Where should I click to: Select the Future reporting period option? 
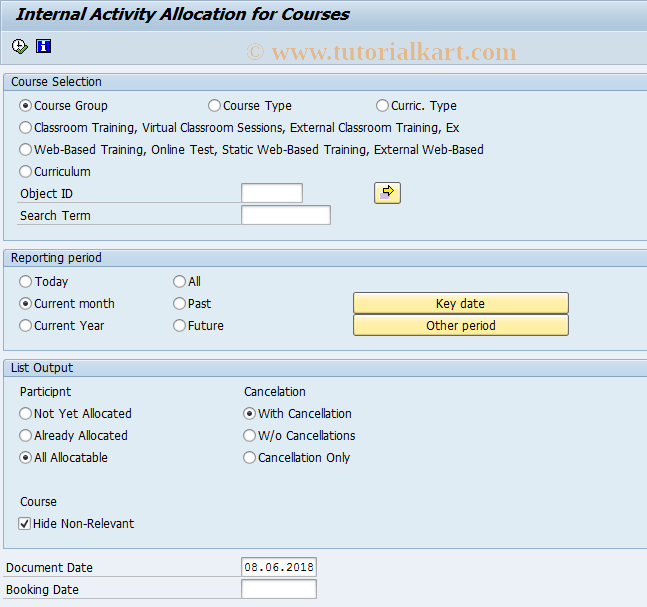point(179,326)
